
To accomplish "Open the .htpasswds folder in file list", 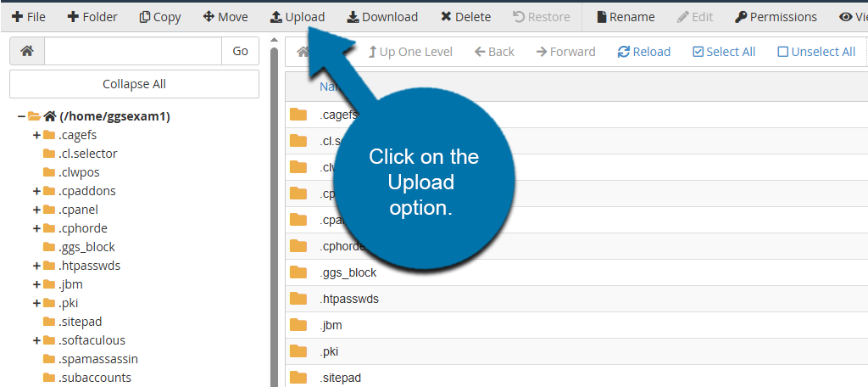I will click(x=349, y=299).
